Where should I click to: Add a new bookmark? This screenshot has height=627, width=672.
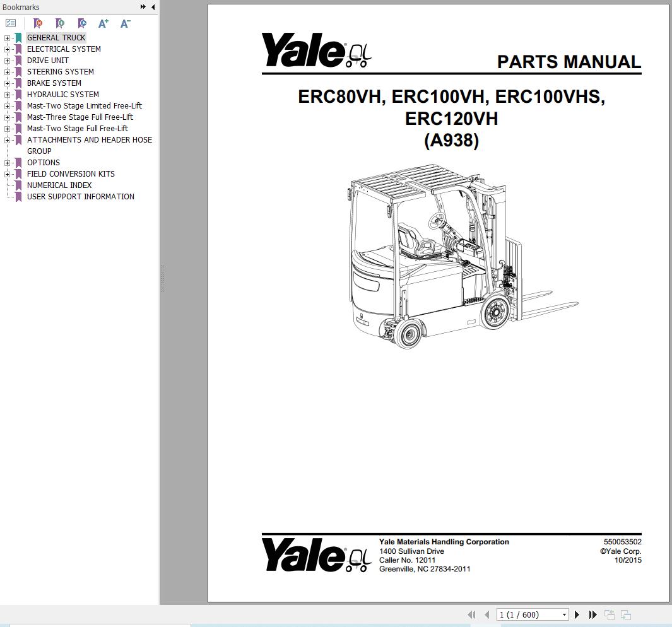coord(61,23)
